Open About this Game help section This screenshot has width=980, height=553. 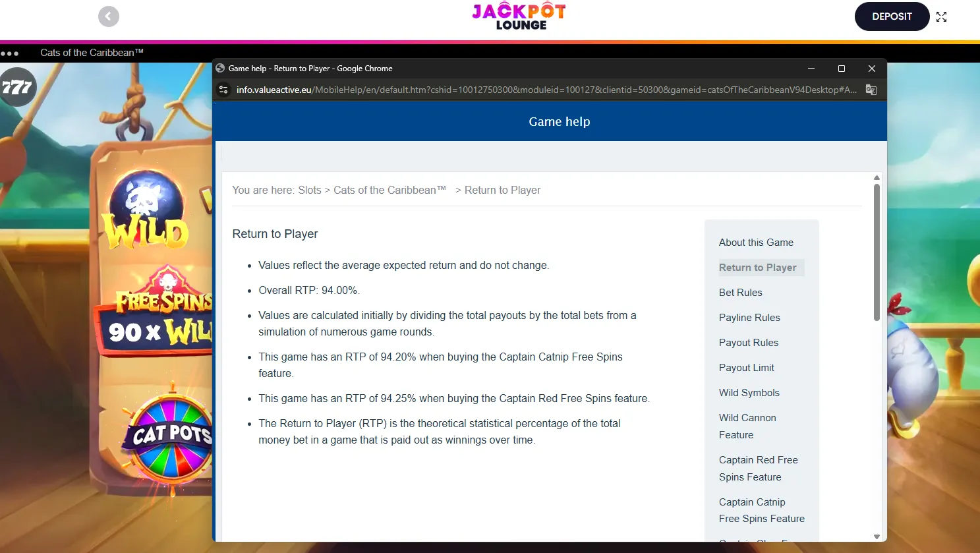[x=756, y=243]
